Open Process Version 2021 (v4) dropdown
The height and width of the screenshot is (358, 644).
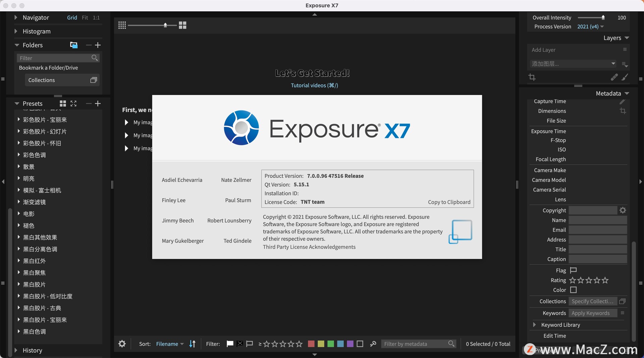pos(590,27)
